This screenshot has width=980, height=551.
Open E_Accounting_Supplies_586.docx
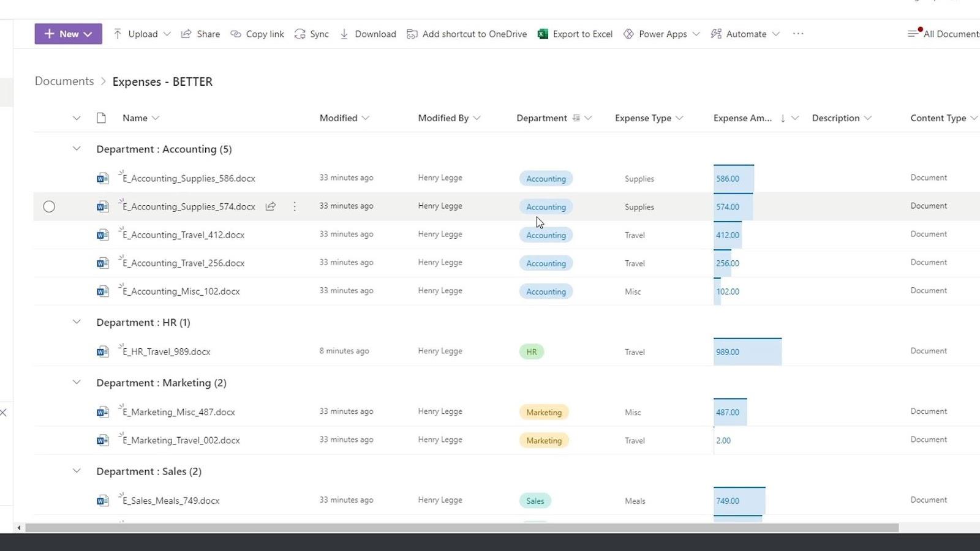click(x=189, y=178)
